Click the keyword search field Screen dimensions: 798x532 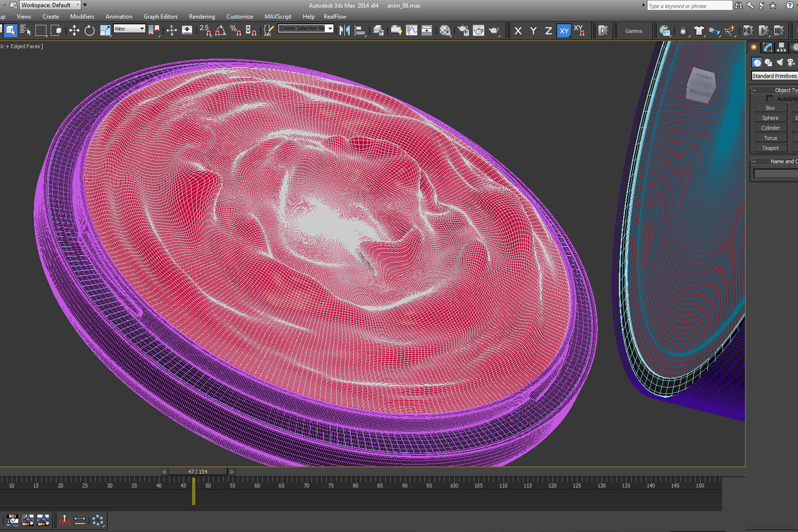(689, 6)
